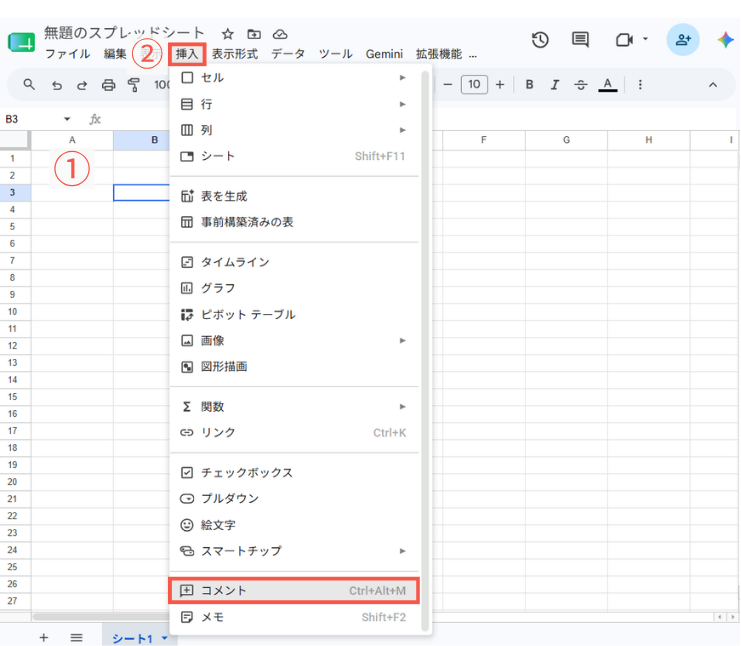Image resolution: width=741 pixels, height=646 pixels.
Task: Insert 絵文字 from the menu
Action: [x=294, y=525]
